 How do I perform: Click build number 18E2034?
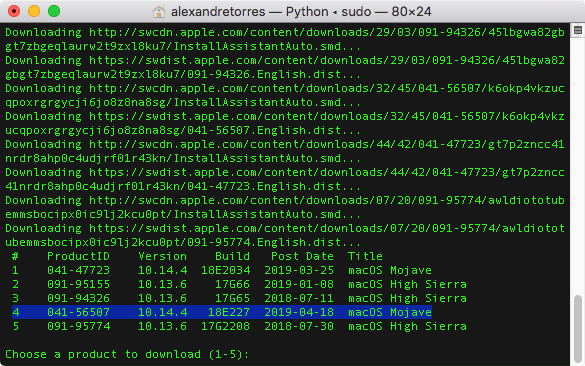click(x=226, y=270)
